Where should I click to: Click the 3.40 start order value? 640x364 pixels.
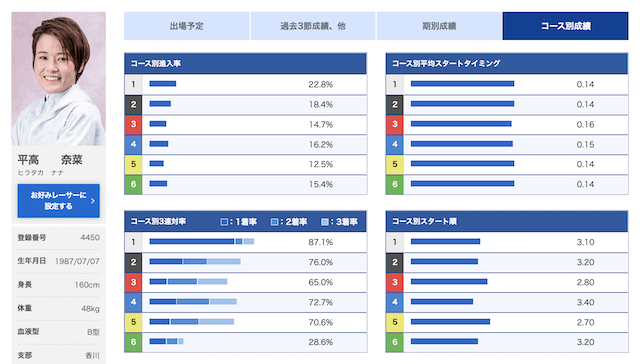coord(585,302)
